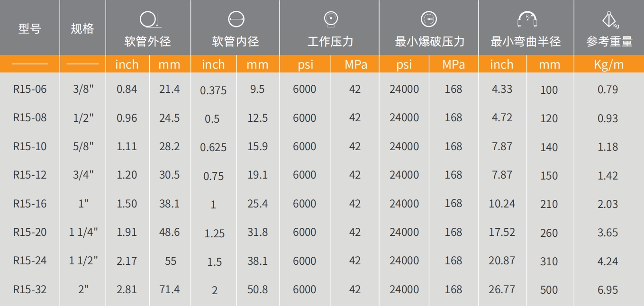Select the R15-32 model cell
Viewport: 644px width, 306px height.
point(30,289)
